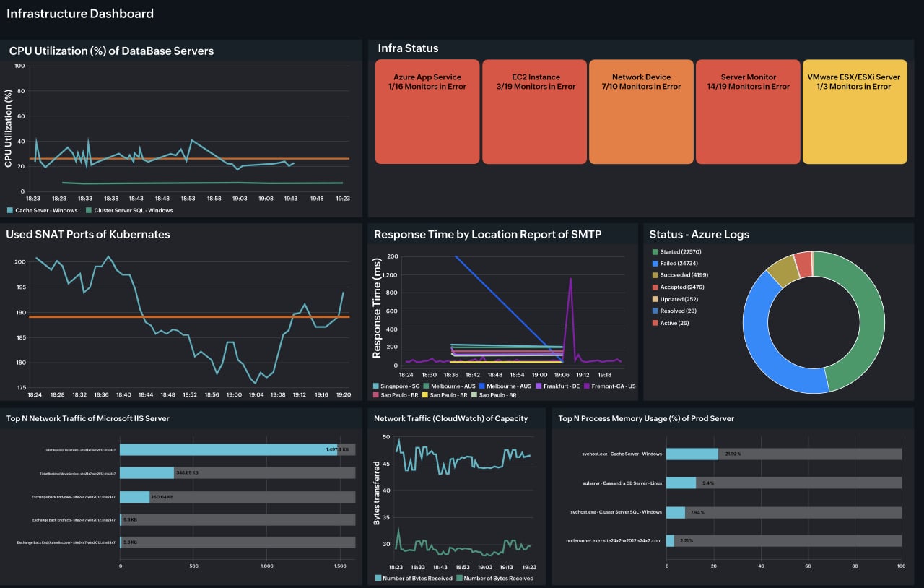Image resolution: width=924 pixels, height=588 pixels.
Task: Click the Top N Network Traffic of IIS title
Action: click(x=87, y=418)
